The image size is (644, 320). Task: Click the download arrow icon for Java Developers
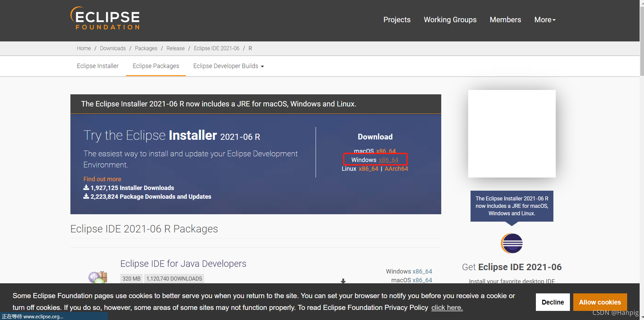coord(343,281)
